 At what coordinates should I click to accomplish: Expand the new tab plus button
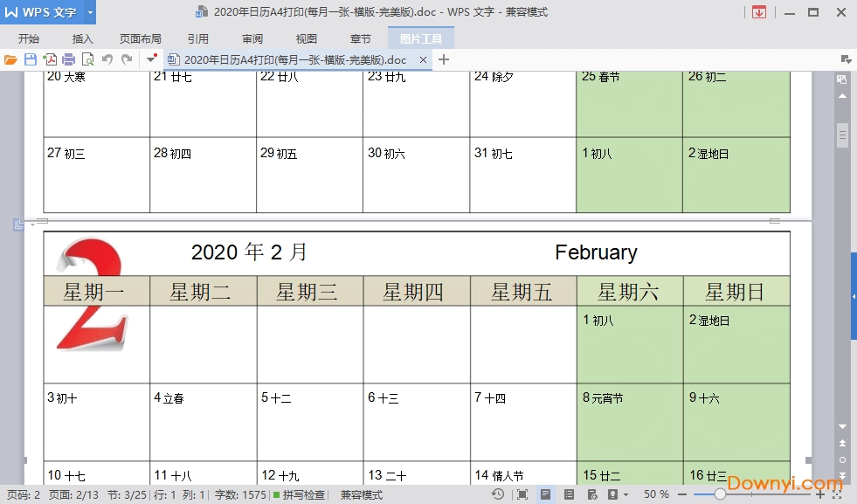[x=442, y=59]
